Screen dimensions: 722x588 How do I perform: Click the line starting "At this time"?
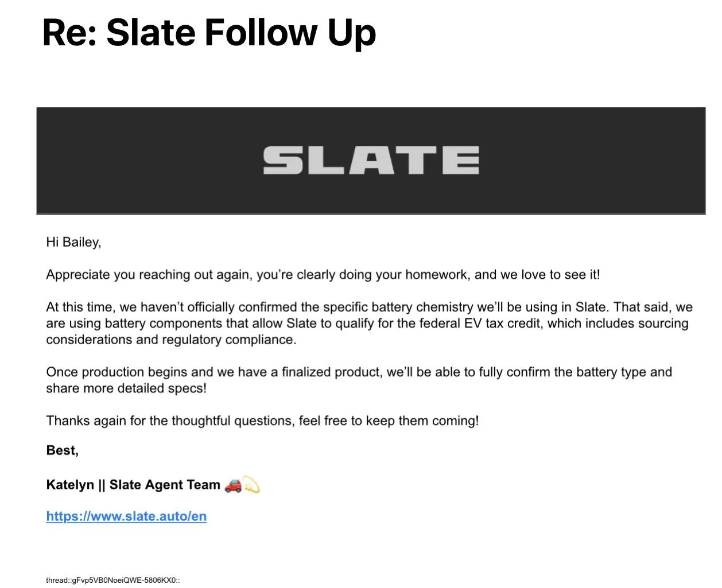click(x=369, y=307)
